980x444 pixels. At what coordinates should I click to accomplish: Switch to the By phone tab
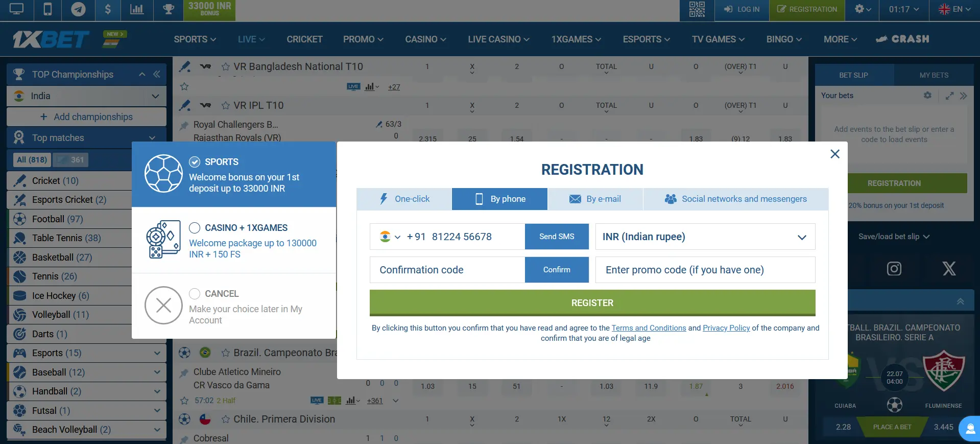click(x=499, y=199)
